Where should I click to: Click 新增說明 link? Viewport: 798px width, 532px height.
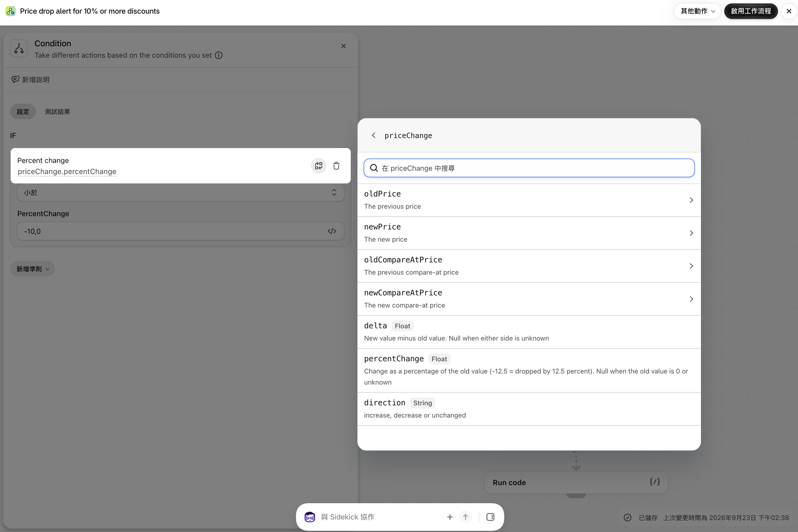[x=36, y=79]
